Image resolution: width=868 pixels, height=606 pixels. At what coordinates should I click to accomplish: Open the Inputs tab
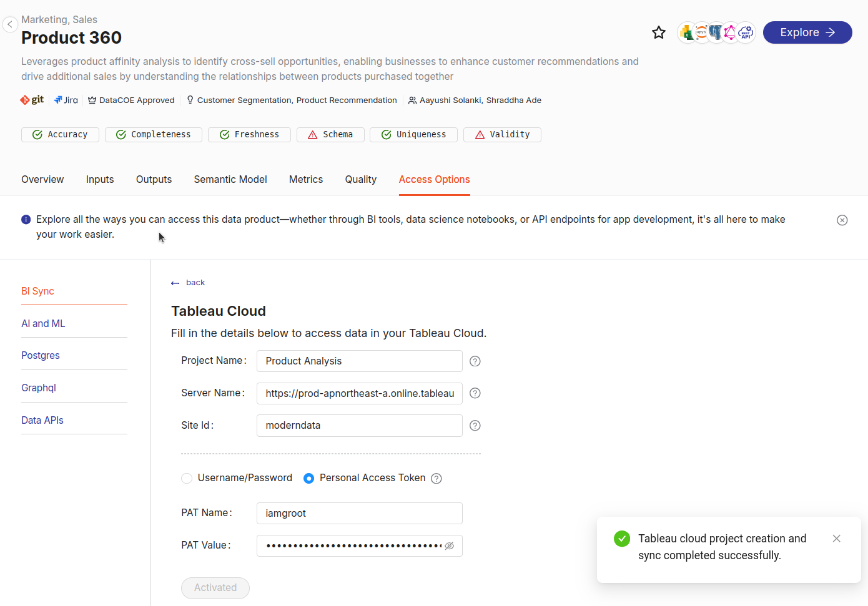pyautogui.click(x=100, y=180)
